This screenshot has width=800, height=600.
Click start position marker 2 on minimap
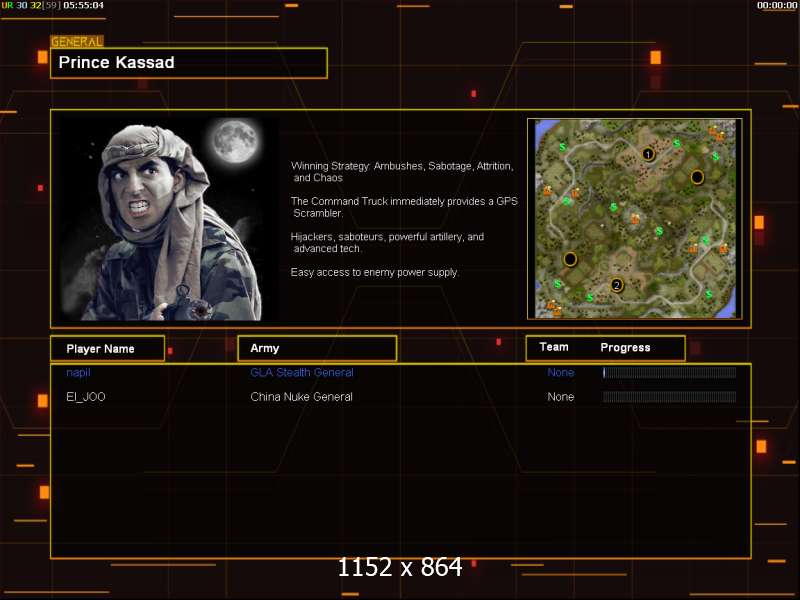(x=617, y=285)
